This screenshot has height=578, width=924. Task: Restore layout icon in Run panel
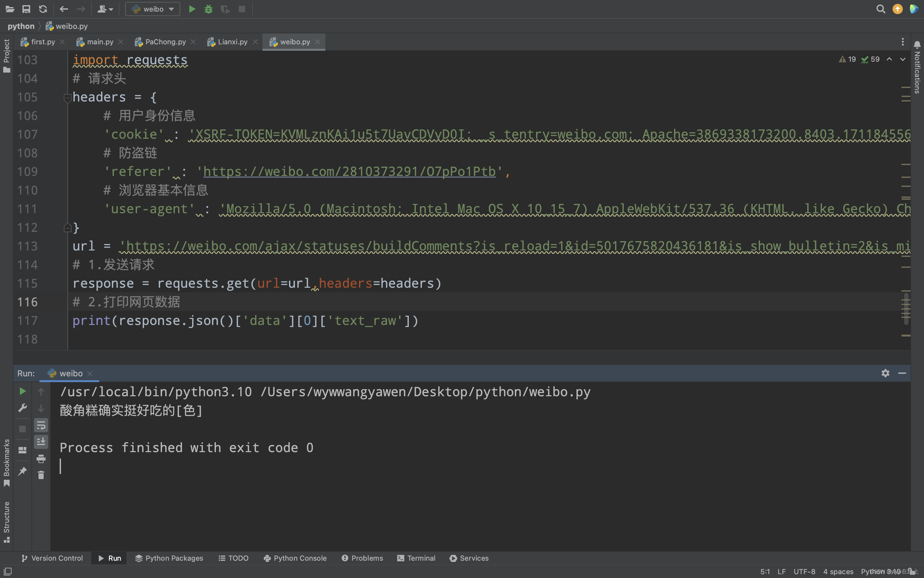pyautogui.click(x=22, y=450)
